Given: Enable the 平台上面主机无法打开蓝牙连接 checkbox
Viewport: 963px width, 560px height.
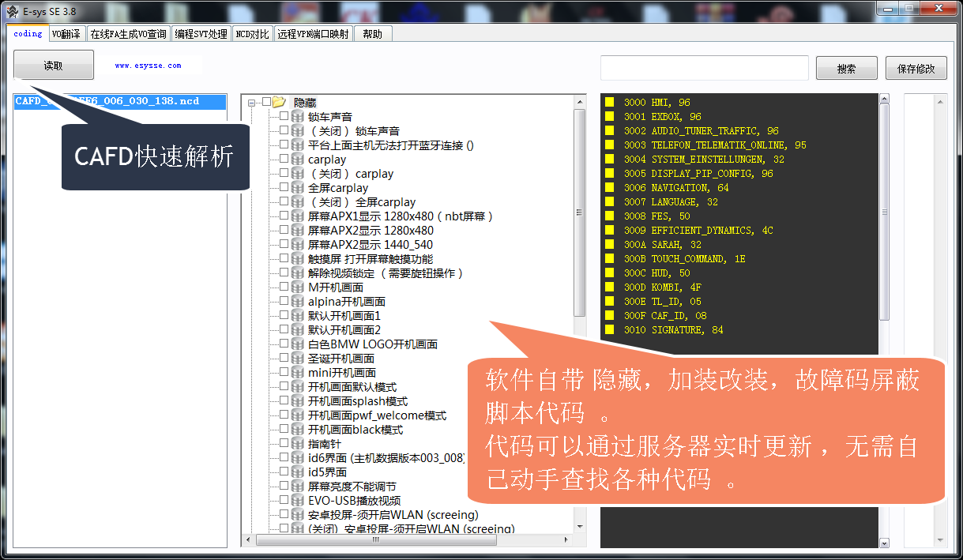Looking at the screenshot, I should point(284,145).
